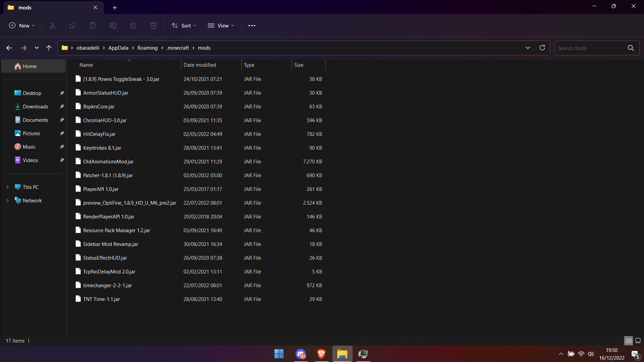The height and width of the screenshot is (362, 644).
Task: Switch to details view icon in status bar
Action: [629, 341]
